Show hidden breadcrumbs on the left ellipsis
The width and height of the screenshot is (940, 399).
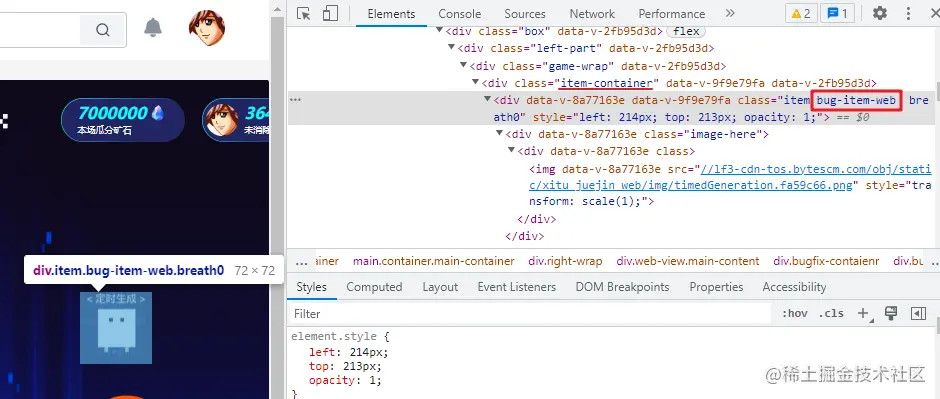click(x=302, y=262)
